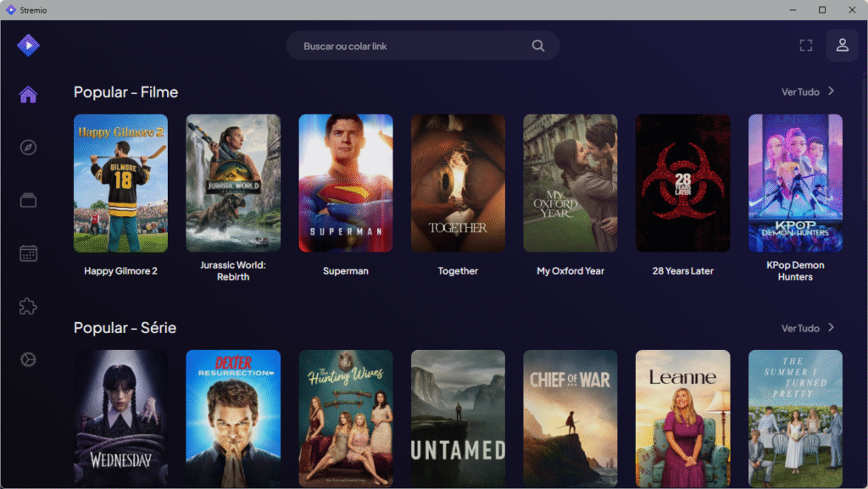
Task: Click Ver Tudo for Popular - Filme
Action: tap(800, 92)
